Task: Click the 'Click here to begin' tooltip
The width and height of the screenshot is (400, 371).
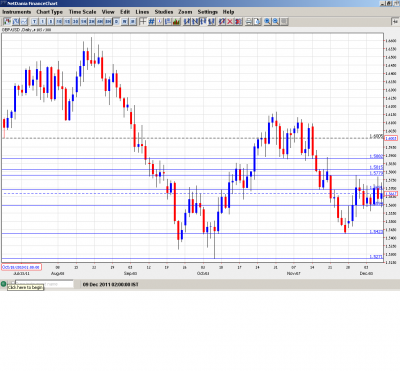Action: [x=25, y=287]
